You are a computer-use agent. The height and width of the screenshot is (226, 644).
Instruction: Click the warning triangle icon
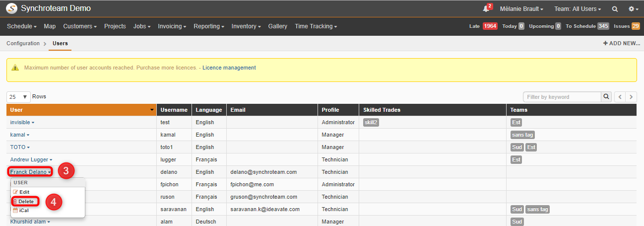(x=15, y=68)
